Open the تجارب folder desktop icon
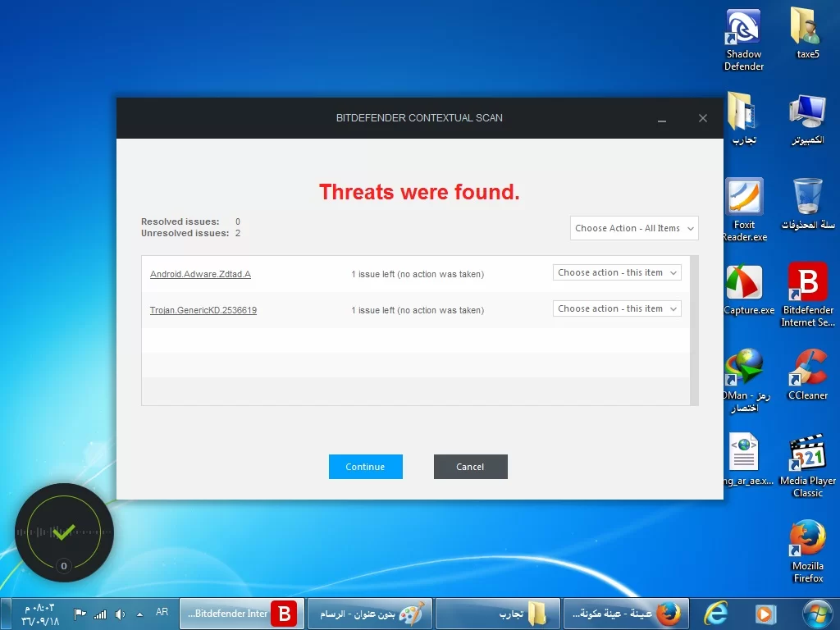 coord(743,119)
